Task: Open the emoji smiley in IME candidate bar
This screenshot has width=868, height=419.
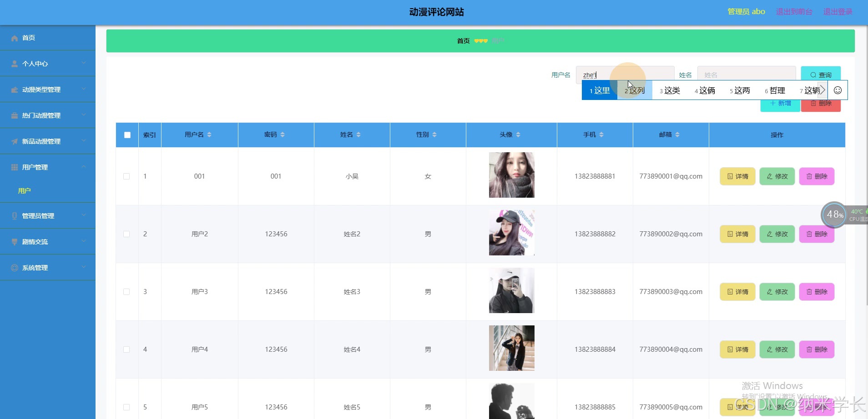Action: pos(837,90)
